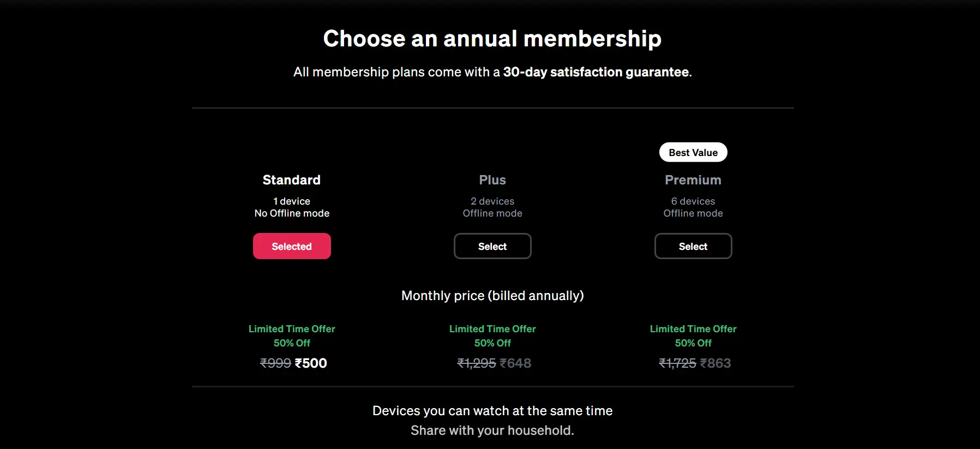
Task: Click the ₹500 discounted Standard price
Action: [x=311, y=363]
